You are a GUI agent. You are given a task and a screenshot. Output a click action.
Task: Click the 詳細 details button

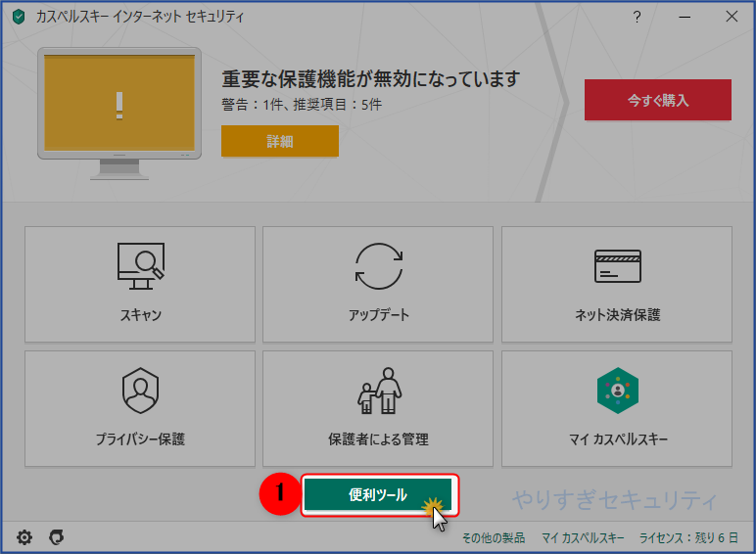[x=280, y=141]
